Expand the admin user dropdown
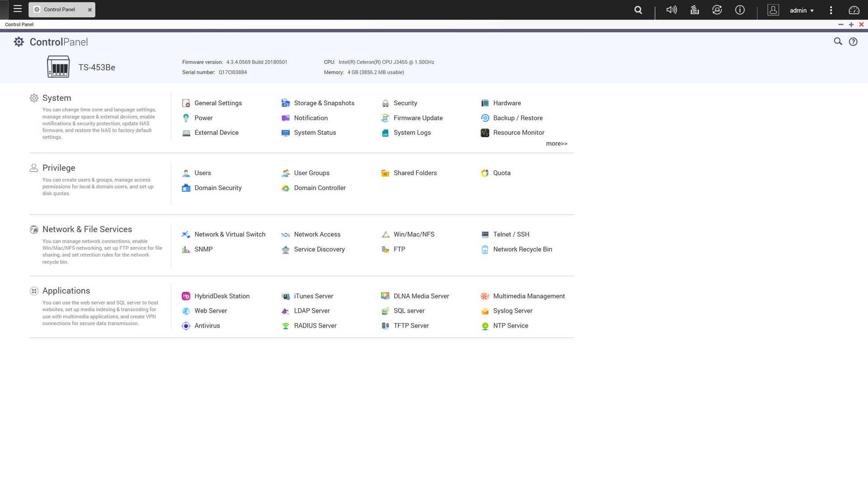868x486 pixels. 802,10
